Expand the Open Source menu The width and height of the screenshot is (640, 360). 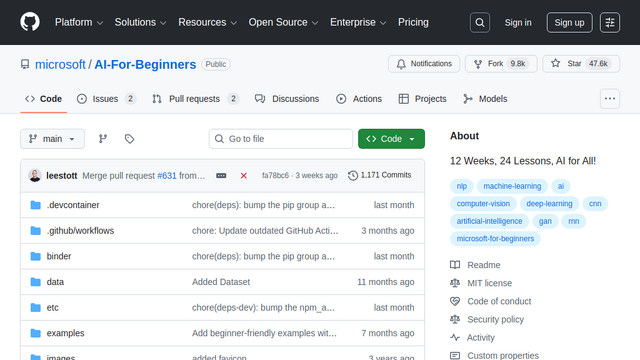[x=283, y=22]
